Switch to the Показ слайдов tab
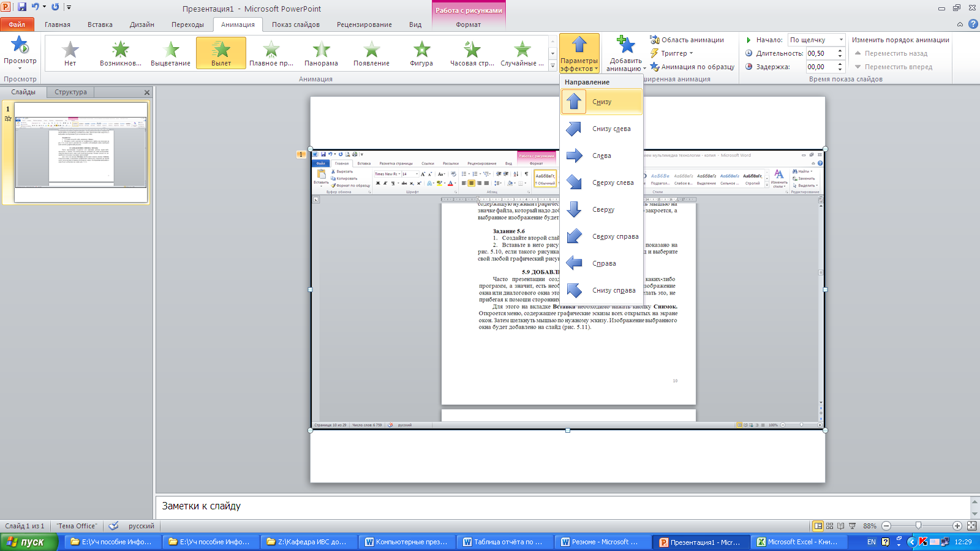This screenshot has height=551, width=980. (x=296, y=24)
